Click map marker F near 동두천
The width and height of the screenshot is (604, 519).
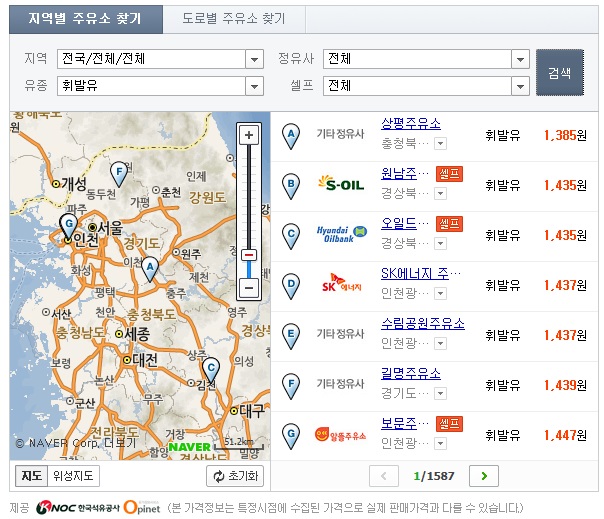[119, 174]
